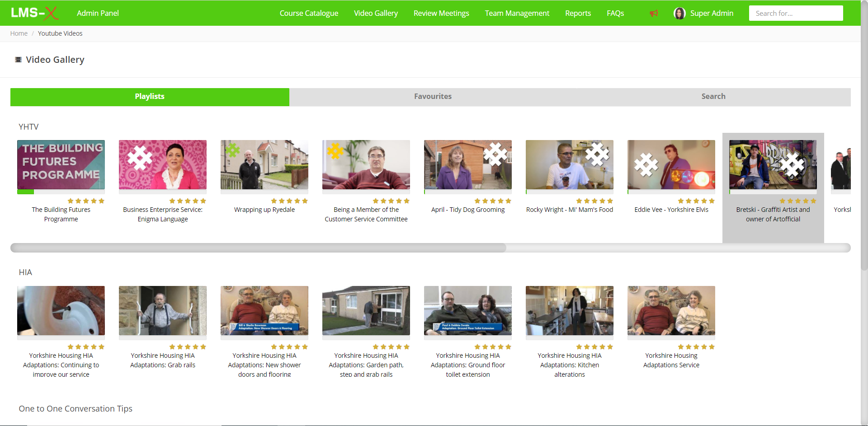Click the Super Admin profile avatar
This screenshot has height=426, width=868.
(679, 13)
